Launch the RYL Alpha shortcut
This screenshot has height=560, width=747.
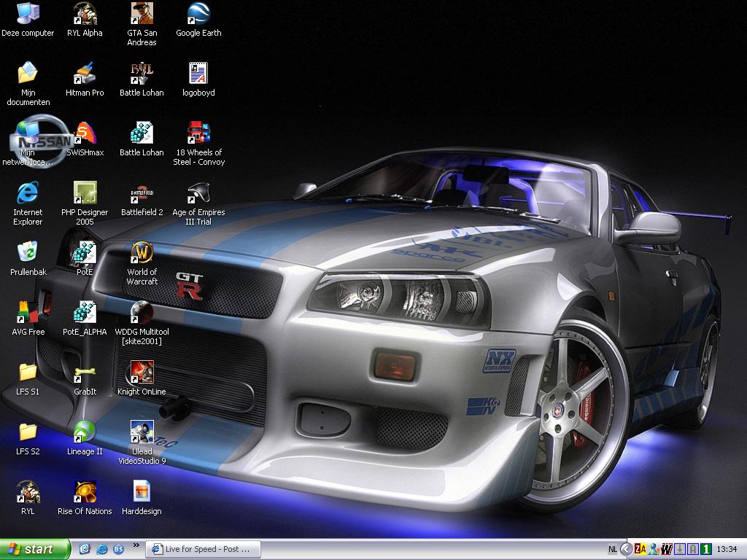click(85, 20)
